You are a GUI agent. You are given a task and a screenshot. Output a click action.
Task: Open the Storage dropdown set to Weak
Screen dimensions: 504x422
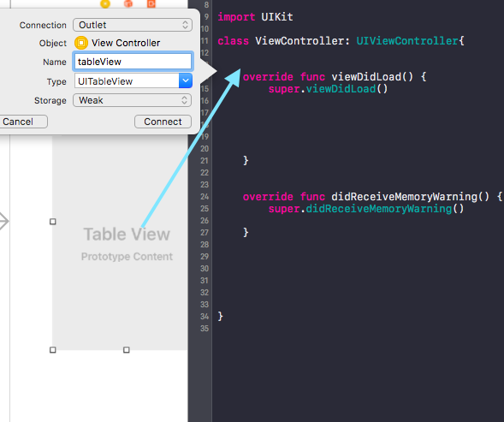pos(132,100)
